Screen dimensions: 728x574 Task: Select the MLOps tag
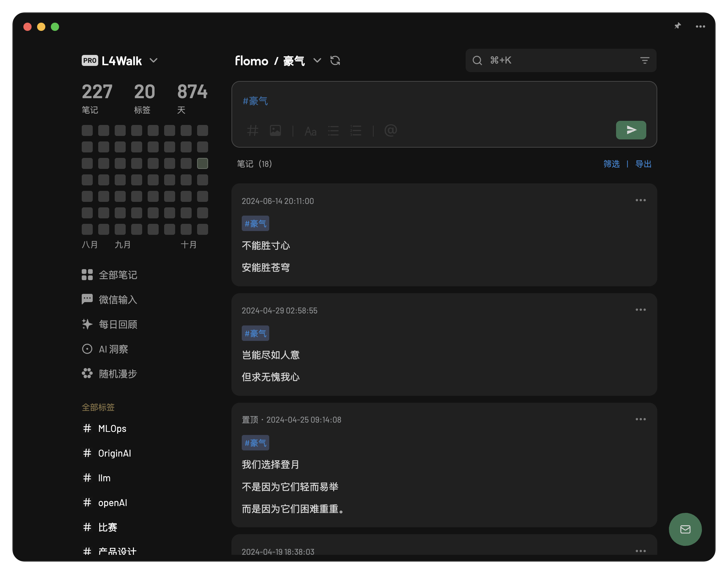tap(112, 429)
